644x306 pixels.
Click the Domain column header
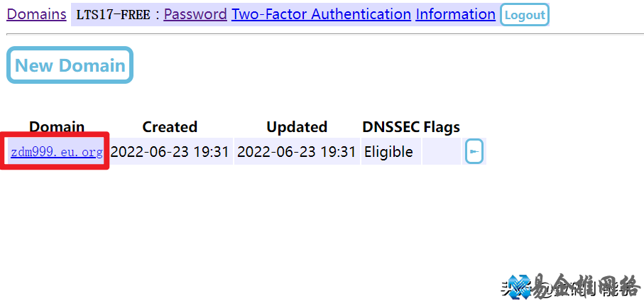(x=57, y=127)
